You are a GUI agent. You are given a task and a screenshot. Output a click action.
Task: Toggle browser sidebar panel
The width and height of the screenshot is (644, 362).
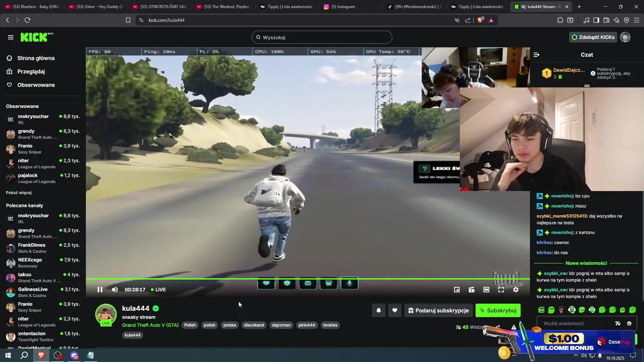pyautogui.click(x=596, y=20)
